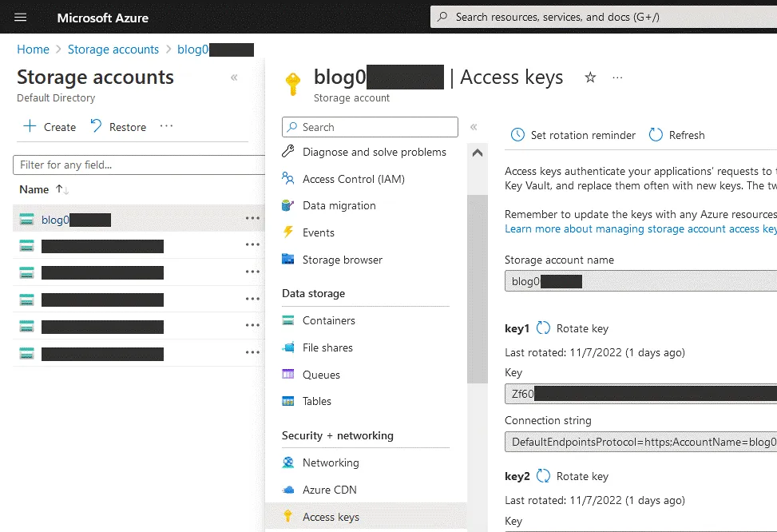Open more options for blog0 storage row
The height and width of the screenshot is (532, 777).
click(252, 219)
